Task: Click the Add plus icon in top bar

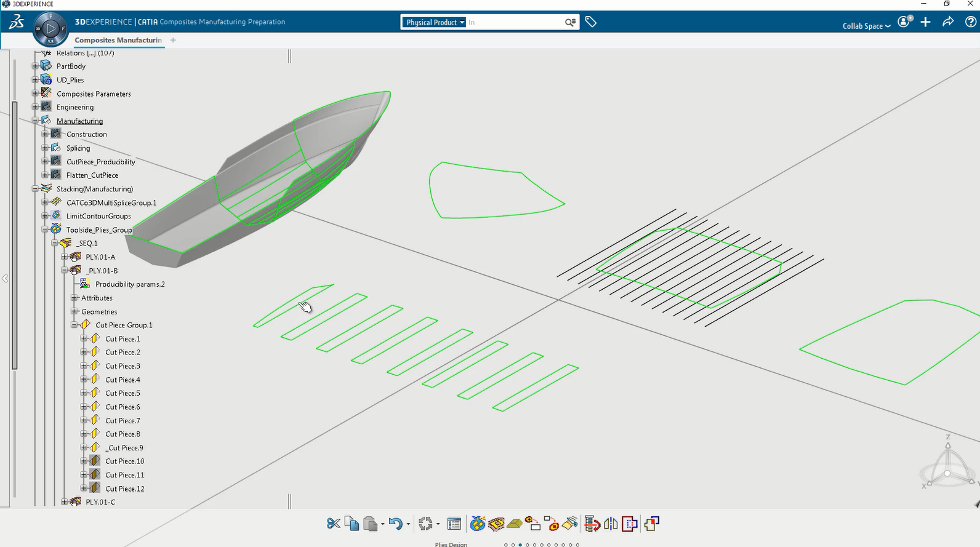Action: 925,22
